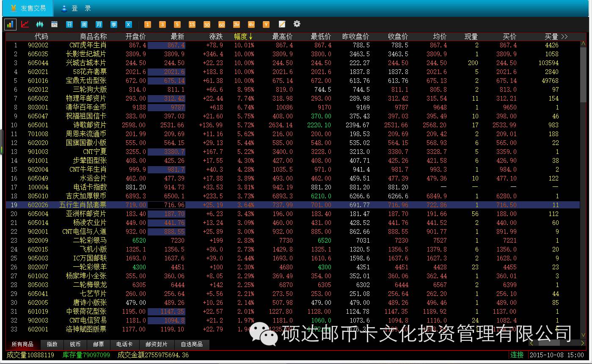This screenshot has height=364, width=592.
Task: Switch to the 邮资封片 bottom tab
Action: [x=157, y=344]
